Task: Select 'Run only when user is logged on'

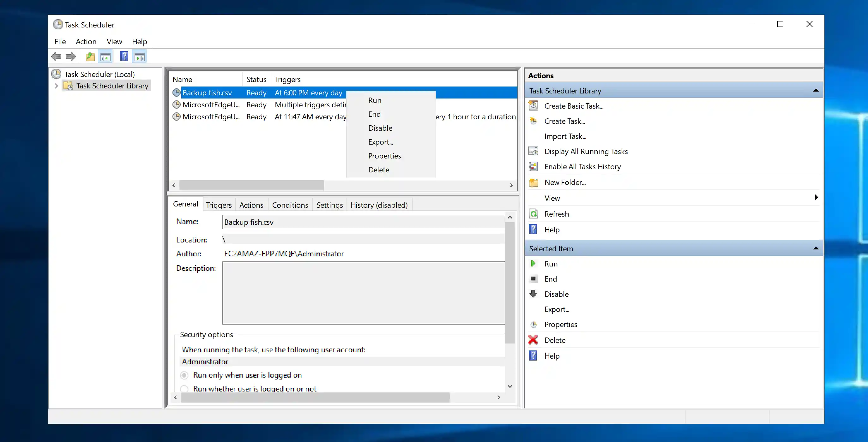Action: point(184,375)
